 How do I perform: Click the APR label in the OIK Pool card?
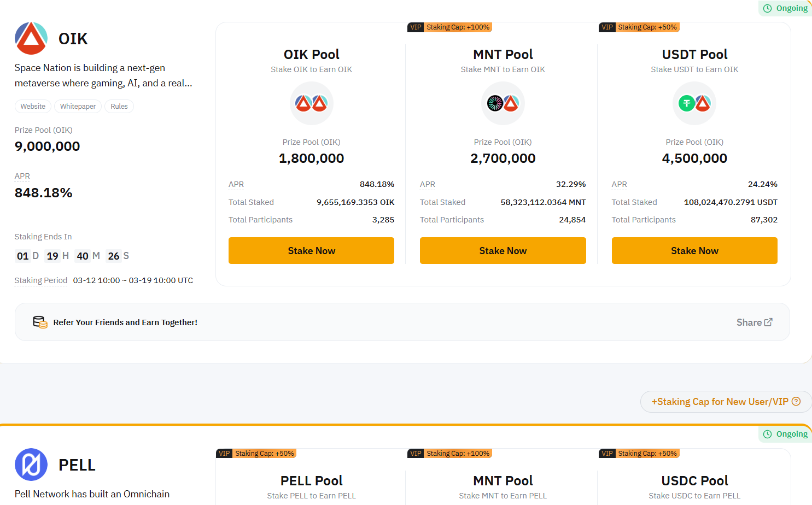pos(236,185)
